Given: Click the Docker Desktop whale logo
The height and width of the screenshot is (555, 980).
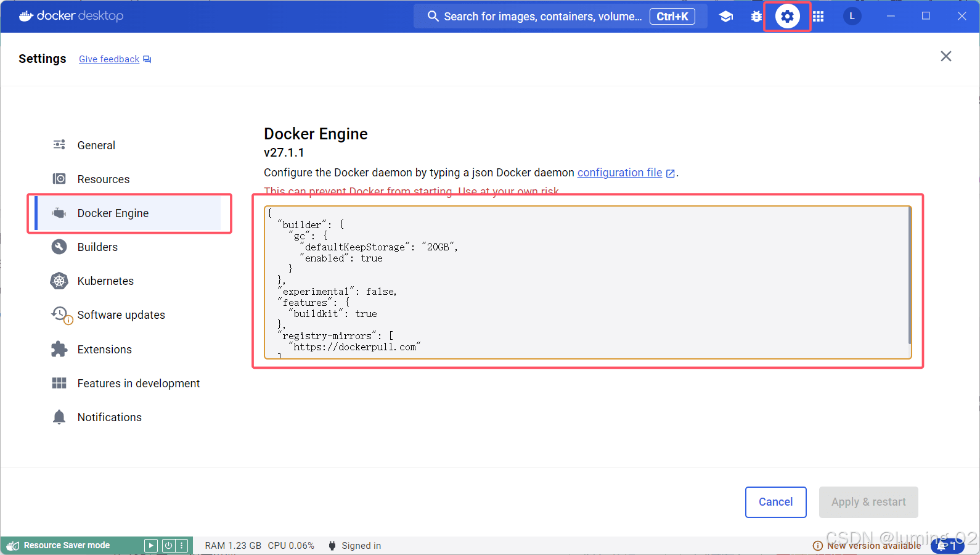Looking at the screenshot, I should click(x=26, y=16).
